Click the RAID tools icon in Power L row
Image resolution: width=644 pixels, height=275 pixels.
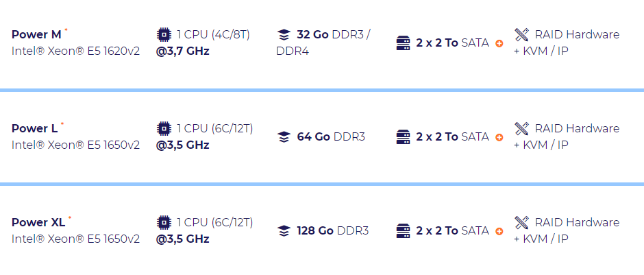click(x=522, y=128)
